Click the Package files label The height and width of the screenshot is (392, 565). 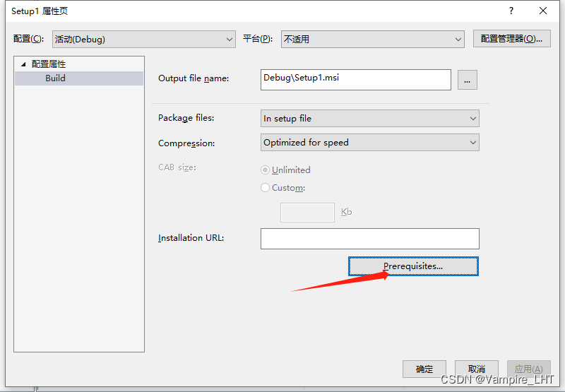tap(186, 118)
